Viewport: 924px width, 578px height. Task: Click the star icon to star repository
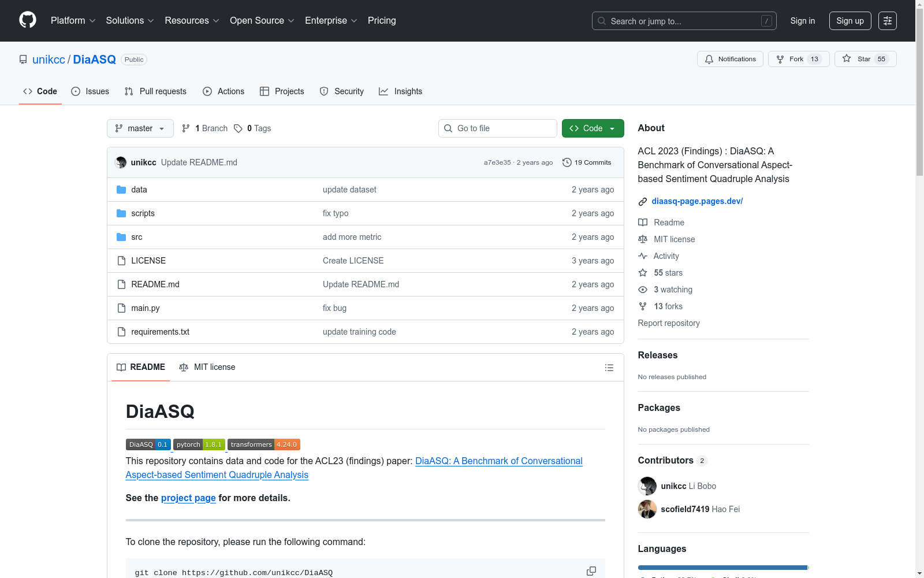(847, 58)
